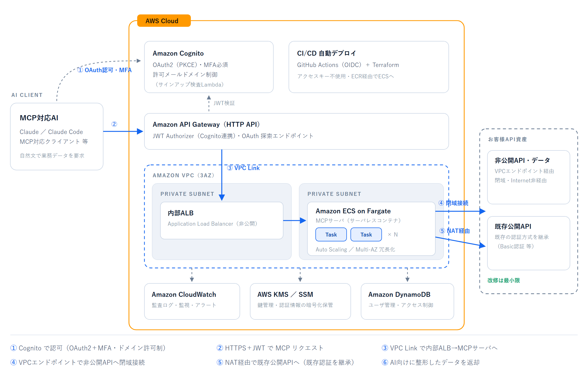Click the text "閉域・Internet非経由"

point(521,181)
